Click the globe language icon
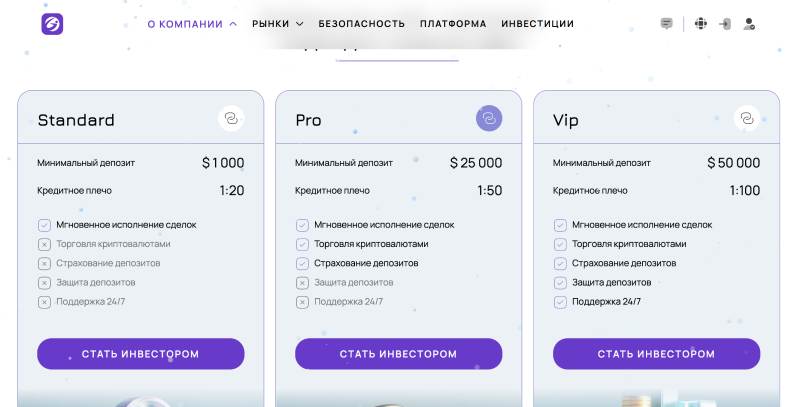800x407 pixels. (700, 24)
